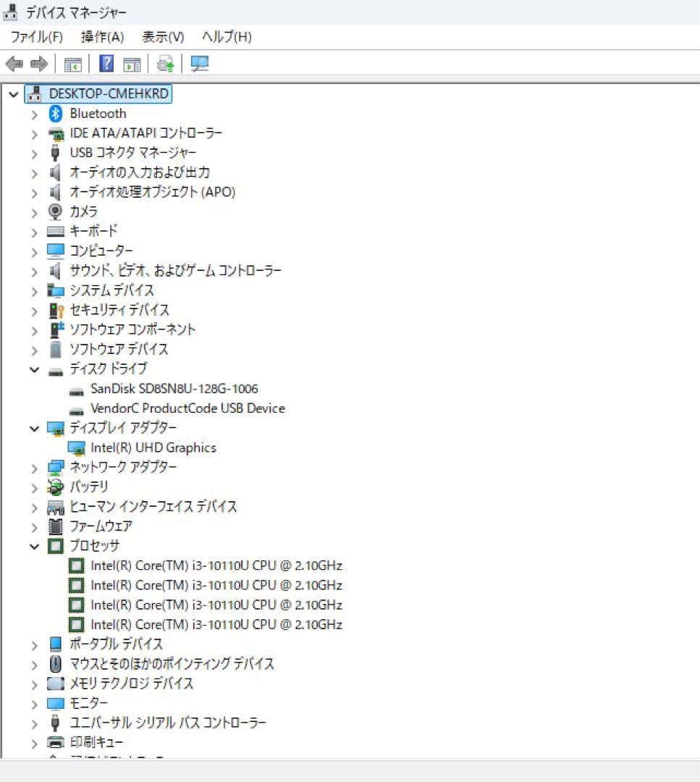Click the ディスプレイ アダプター category icon

[x=55, y=429]
